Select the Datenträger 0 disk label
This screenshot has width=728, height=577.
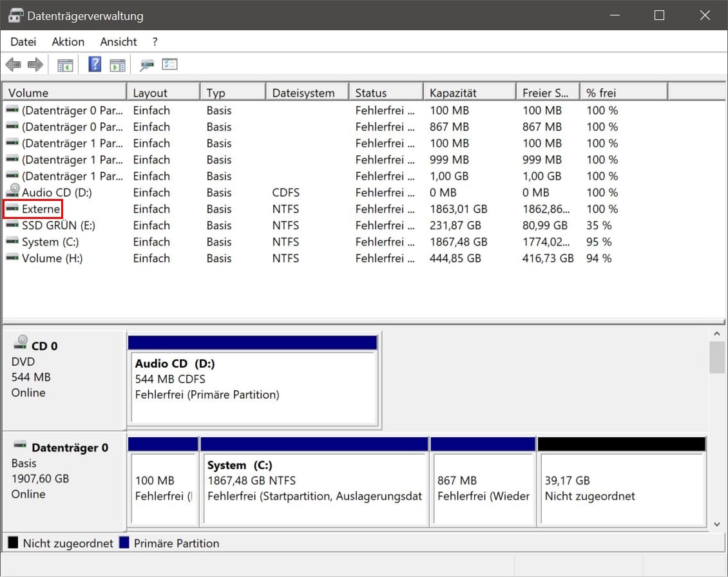point(64,481)
